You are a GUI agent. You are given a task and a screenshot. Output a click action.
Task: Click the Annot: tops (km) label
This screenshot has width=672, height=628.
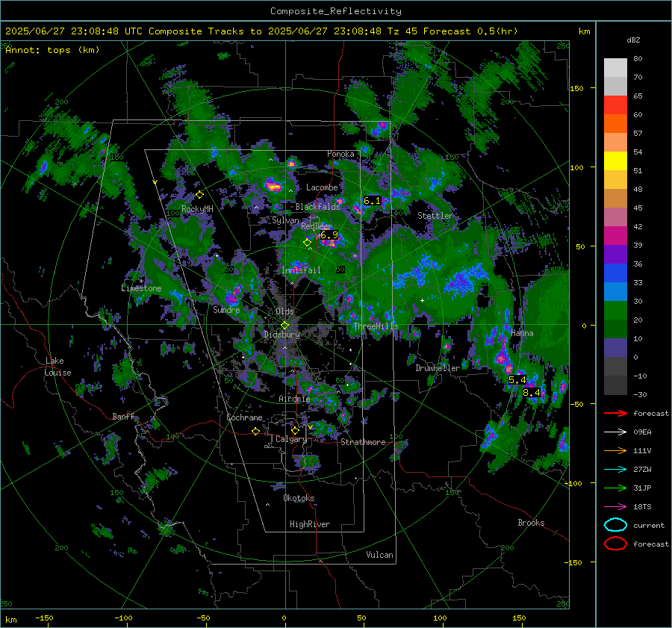pyautogui.click(x=52, y=50)
